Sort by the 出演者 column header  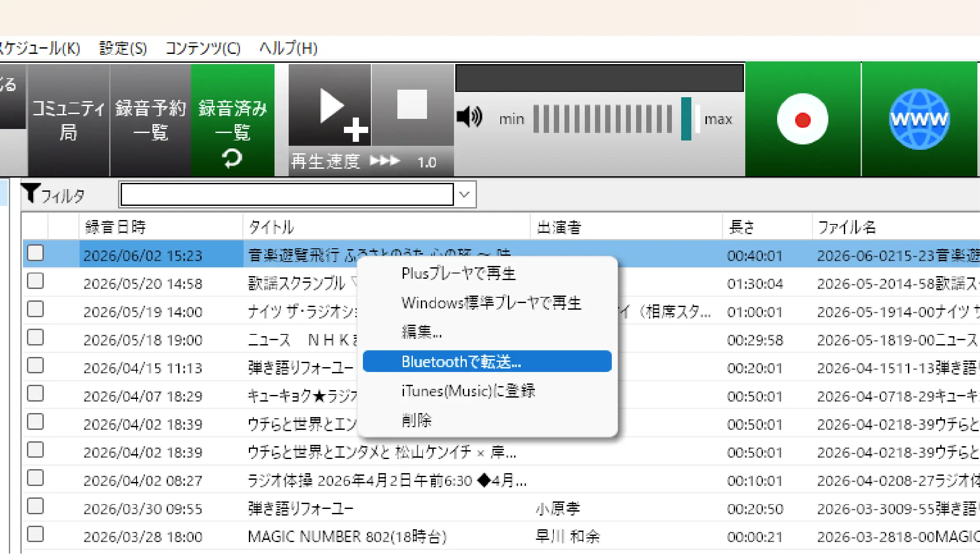click(626, 227)
